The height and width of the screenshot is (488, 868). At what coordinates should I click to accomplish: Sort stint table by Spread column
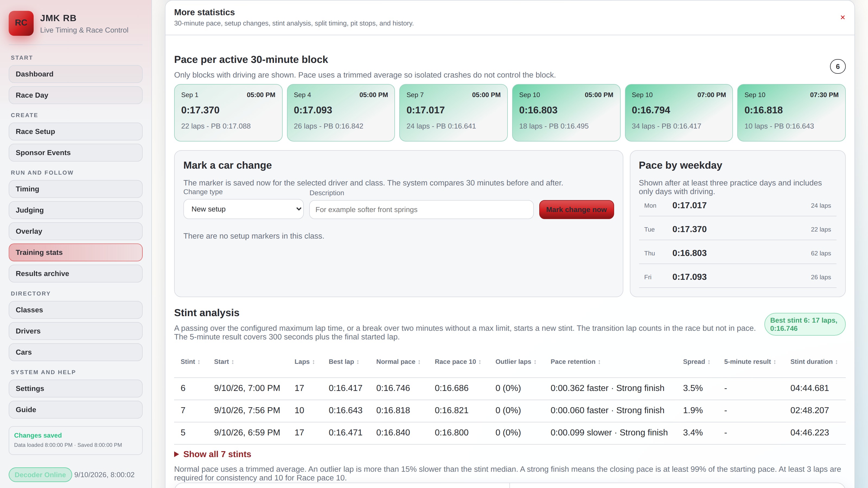pos(697,362)
